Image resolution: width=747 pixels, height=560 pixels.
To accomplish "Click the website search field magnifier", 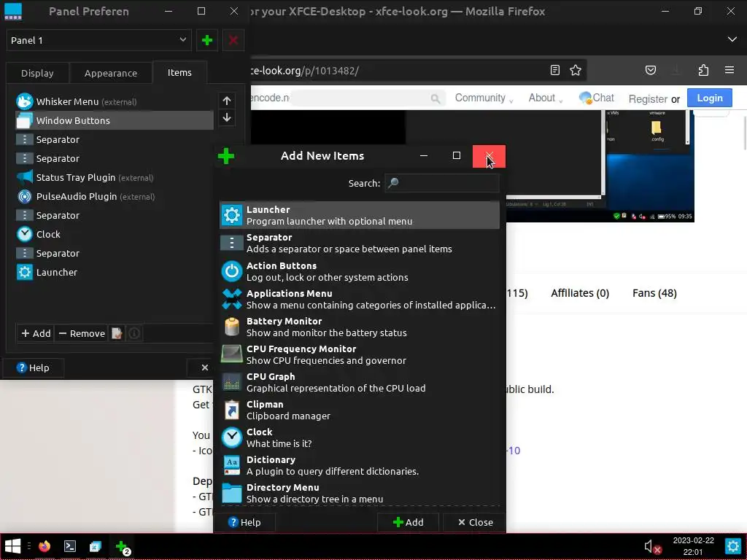I will coord(435,98).
